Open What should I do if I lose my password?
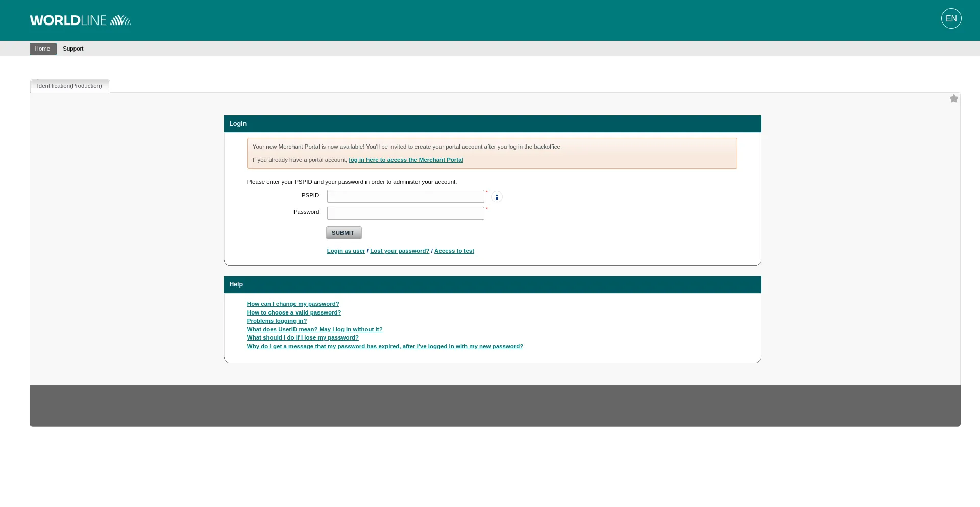The image size is (980, 507). pos(303,337)
